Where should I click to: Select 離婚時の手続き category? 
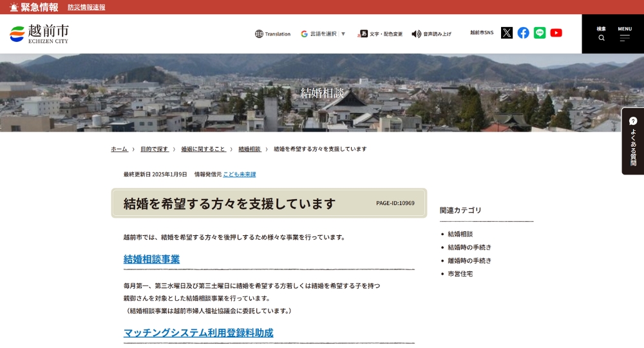469,260
